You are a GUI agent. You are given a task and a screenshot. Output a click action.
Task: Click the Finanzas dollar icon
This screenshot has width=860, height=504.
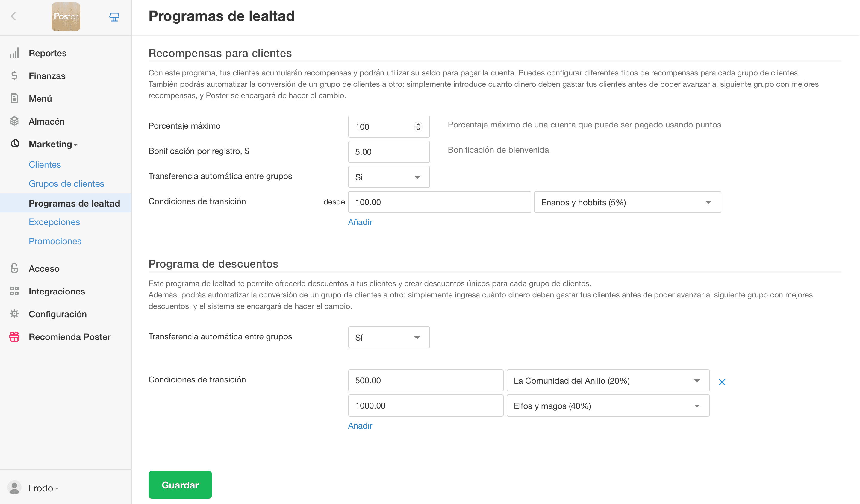pyautogui.click(x=14, y=76)
